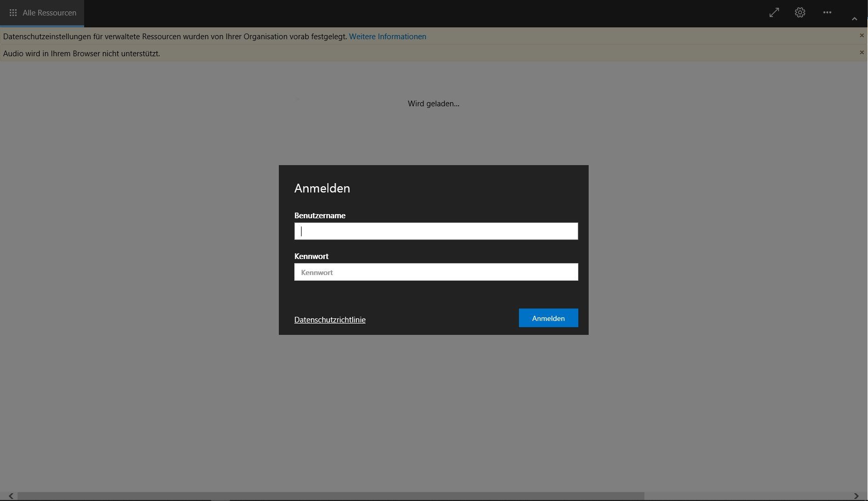Toggle full screen with the diagonal arrows icon
This screenshot has width=868, height=501.
774,12
